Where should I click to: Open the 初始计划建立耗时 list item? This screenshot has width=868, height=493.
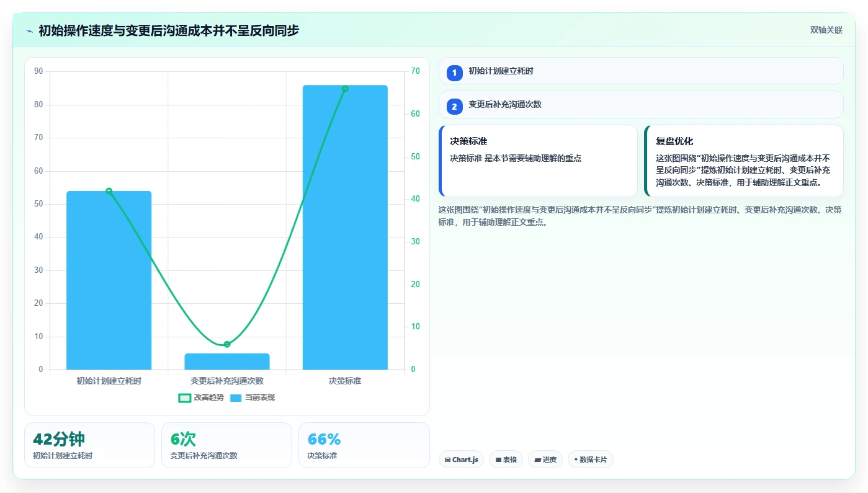(x=641, y=71)
